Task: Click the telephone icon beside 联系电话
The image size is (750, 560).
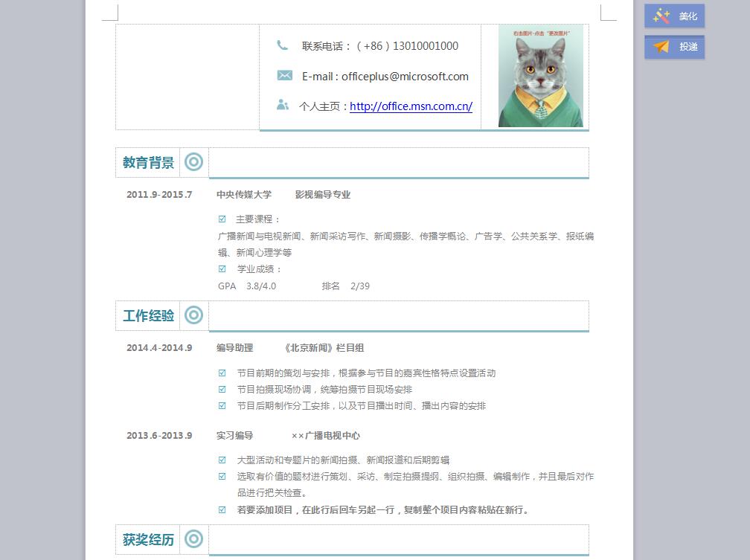Action: point(282,45)
